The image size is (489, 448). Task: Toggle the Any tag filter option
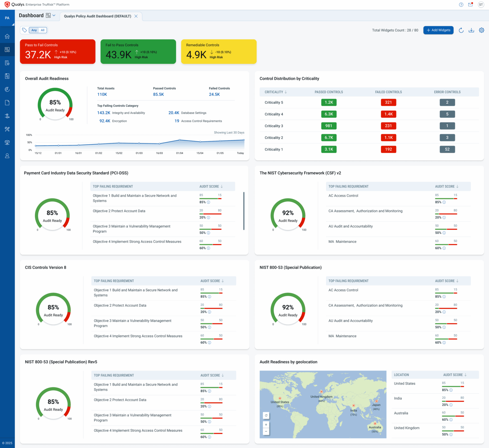(x=34, y=30)
